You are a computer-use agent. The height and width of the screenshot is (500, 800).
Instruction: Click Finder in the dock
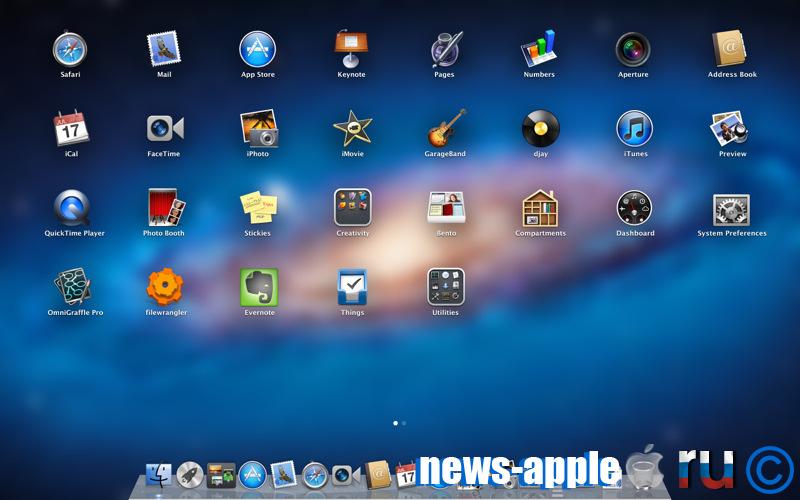point(159,475)
